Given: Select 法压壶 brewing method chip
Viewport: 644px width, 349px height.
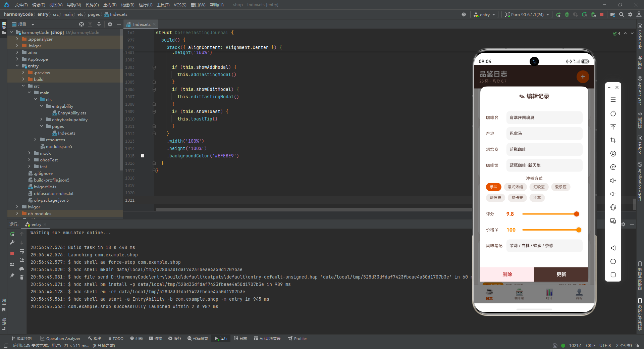Looking at the screenshot, I should coord(495,198).
